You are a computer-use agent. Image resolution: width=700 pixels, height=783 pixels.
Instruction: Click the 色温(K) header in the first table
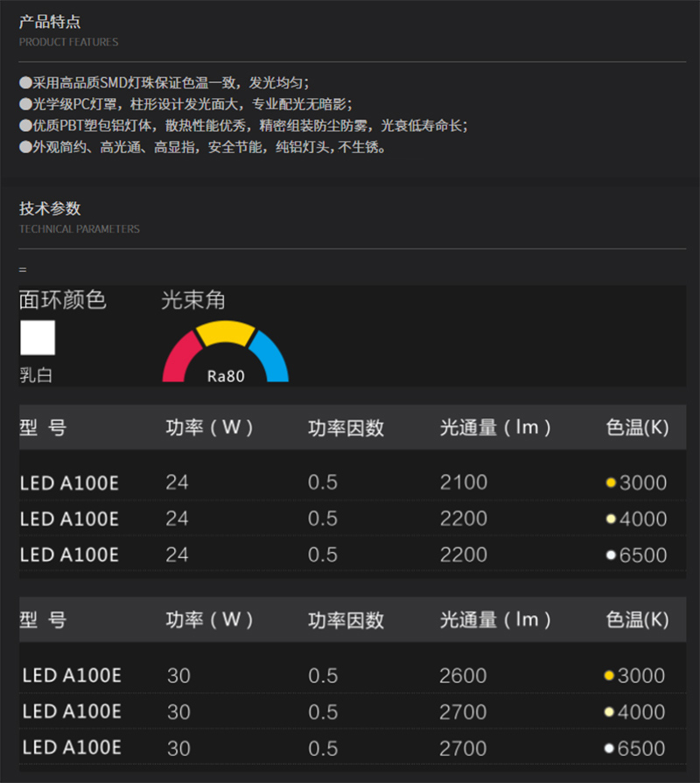[637, 428]
